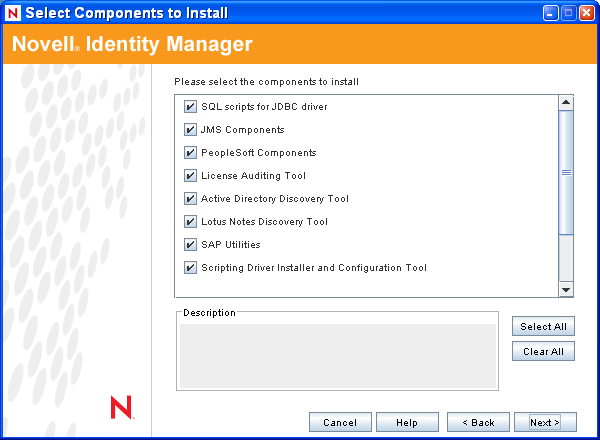Click the Clear All button
Screen dimensions: 600x440
click(543, 351)
